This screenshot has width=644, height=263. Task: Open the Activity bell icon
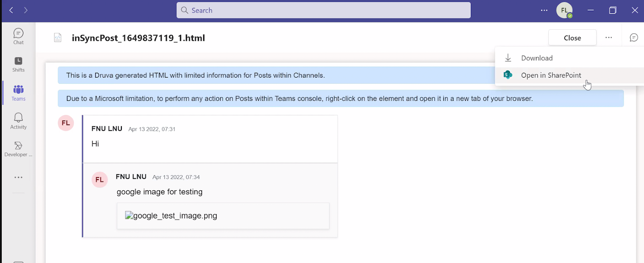click(18, 121)
